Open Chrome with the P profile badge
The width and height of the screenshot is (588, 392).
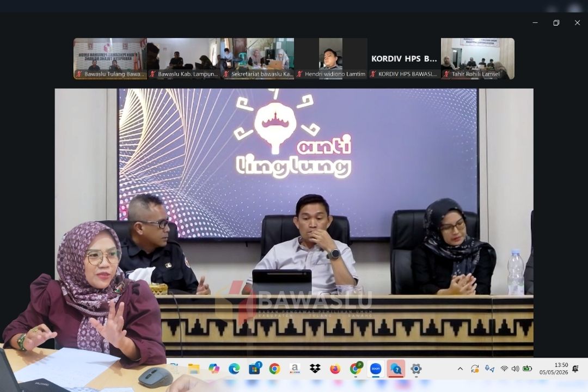(356, 369)
